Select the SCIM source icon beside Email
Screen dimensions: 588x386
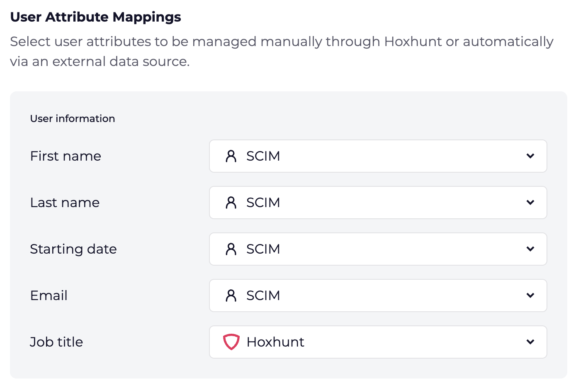coord(231,296)
